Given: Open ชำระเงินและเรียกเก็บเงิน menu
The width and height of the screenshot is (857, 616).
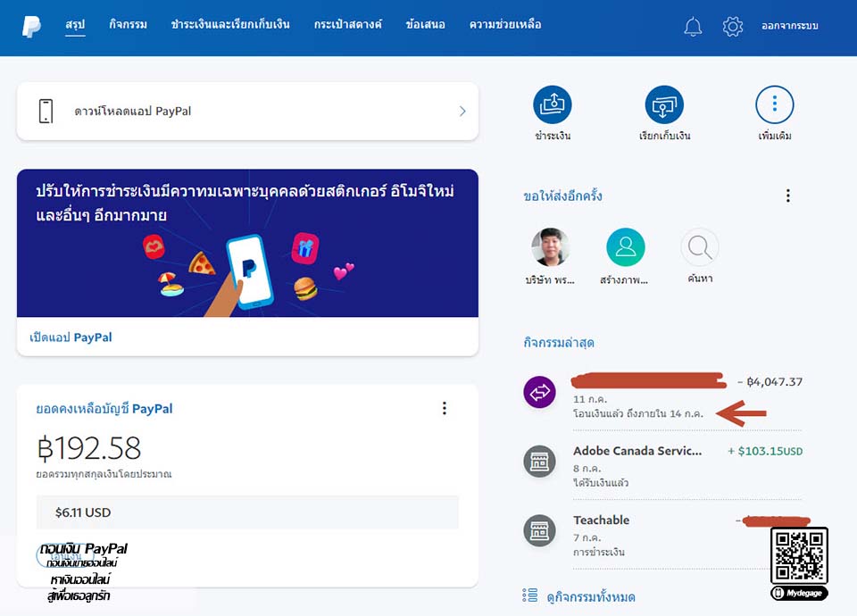Looking at the screenshot, I should tap(230, 25).
